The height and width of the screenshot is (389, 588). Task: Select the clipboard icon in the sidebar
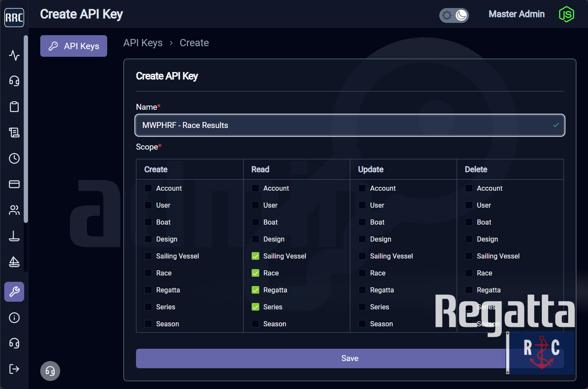pos(14,107)
